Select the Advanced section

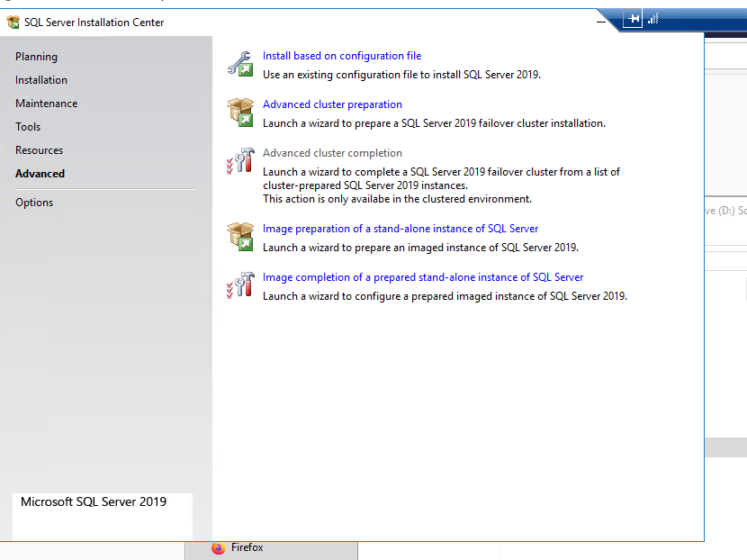click(40, 174)
